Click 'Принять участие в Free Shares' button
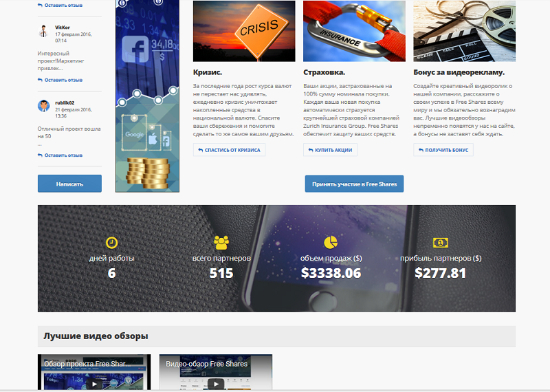This screenshot has height=392, width=550. (354, 184)
